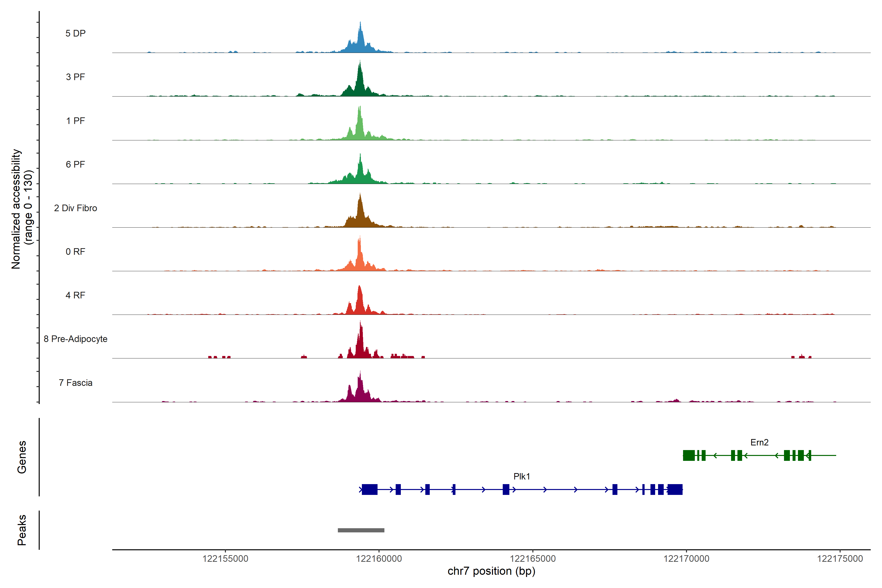Click the 1 PF track label

[x=75, y=121]
